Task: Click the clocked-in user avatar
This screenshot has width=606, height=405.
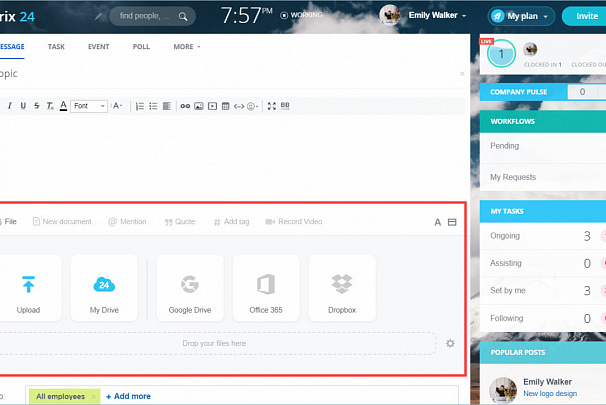Action: coord(530,49)
